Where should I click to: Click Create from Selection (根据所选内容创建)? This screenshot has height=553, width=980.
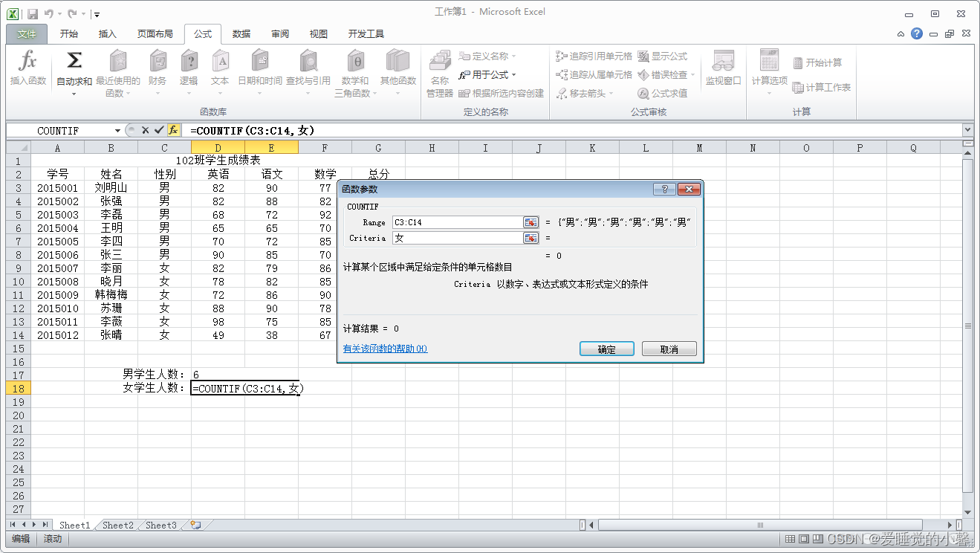[502, 93]
